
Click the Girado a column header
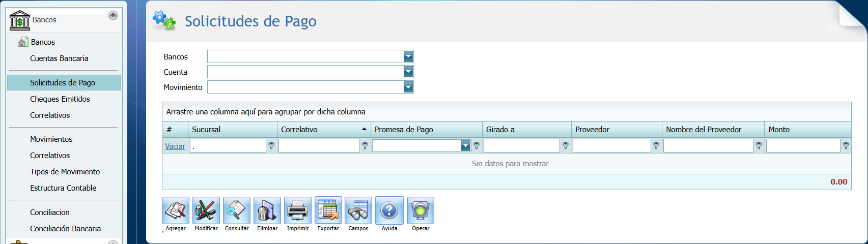[527, 129]
